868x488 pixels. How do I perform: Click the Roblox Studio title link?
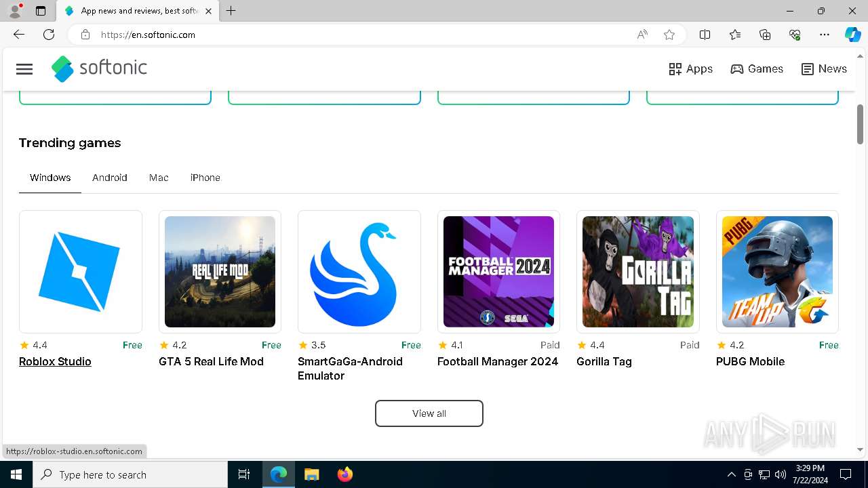55,361
